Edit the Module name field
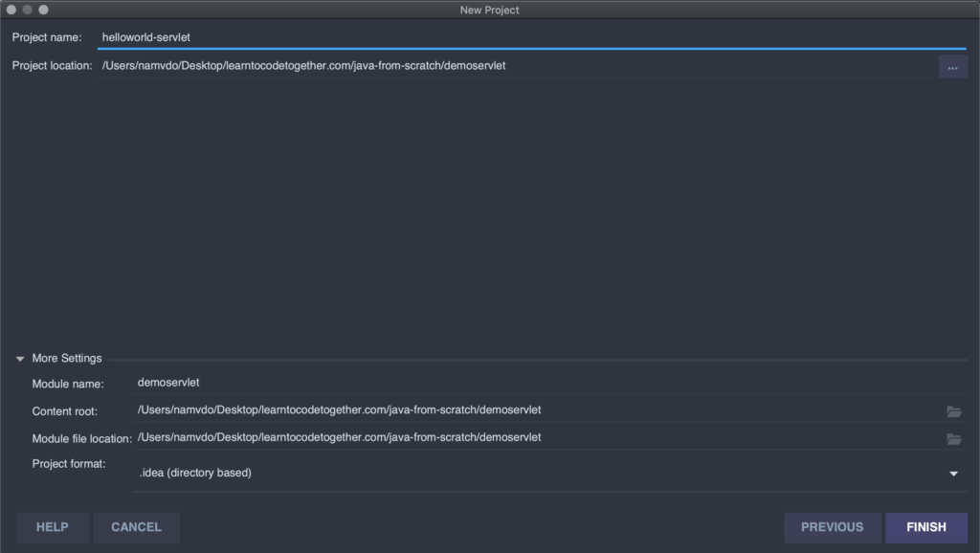Image resolution: width=980 pixels, height=553 pixels. (x=549, y=383)
